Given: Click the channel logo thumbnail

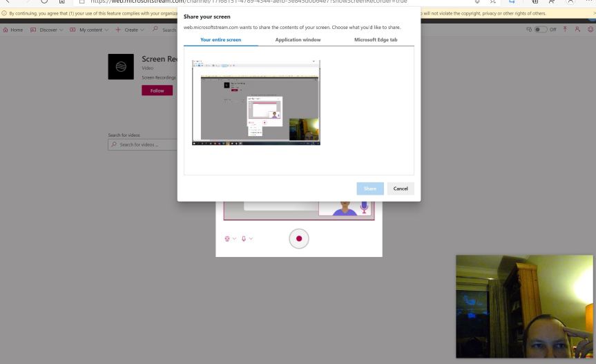Looking at the screenshot, I should coord(121,66).
